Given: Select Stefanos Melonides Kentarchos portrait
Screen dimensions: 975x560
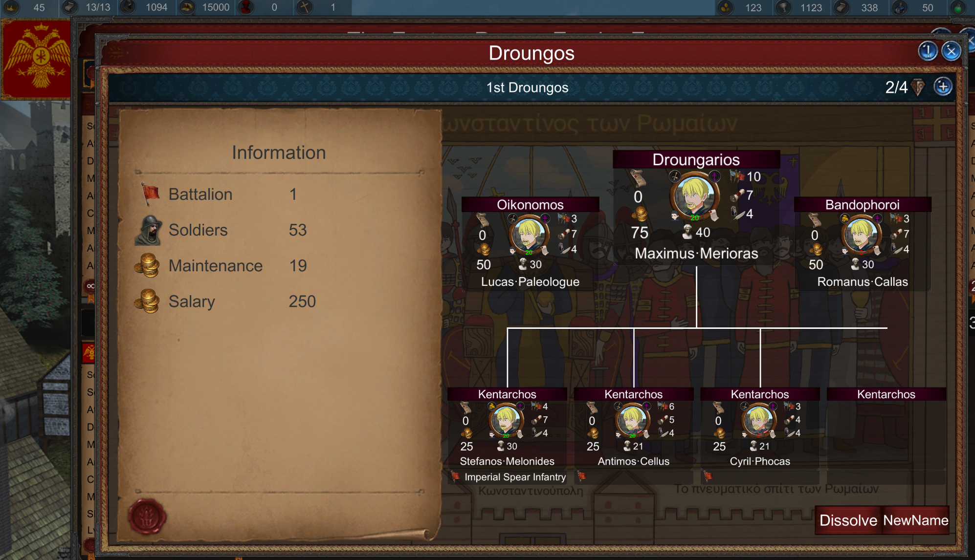Looking at the screenshot, I should tap(506, 420).
